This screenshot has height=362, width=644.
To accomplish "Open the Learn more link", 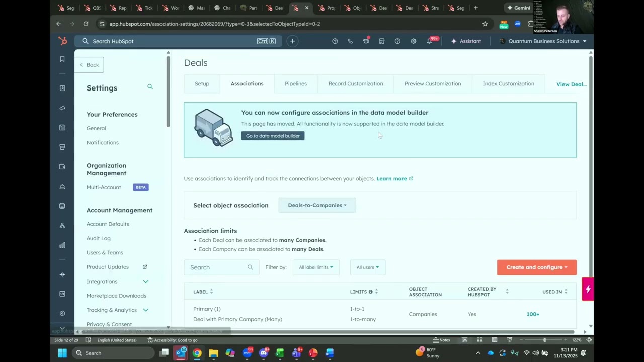I will click(x=394, y=179).
